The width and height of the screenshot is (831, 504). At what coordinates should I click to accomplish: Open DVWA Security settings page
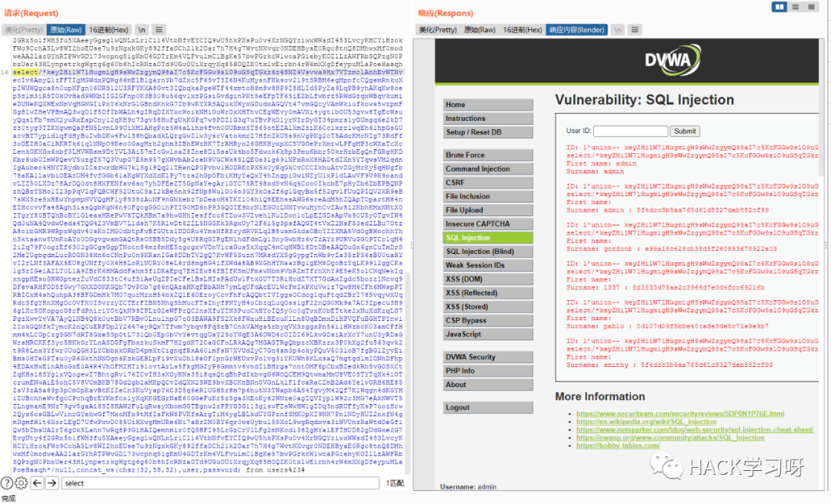point(488,357)
